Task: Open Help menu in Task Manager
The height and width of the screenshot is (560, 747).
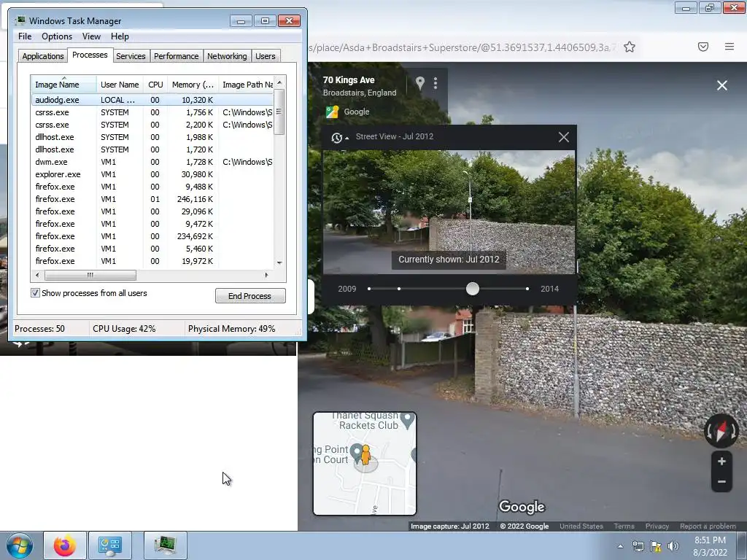Action: pos(120,36)
